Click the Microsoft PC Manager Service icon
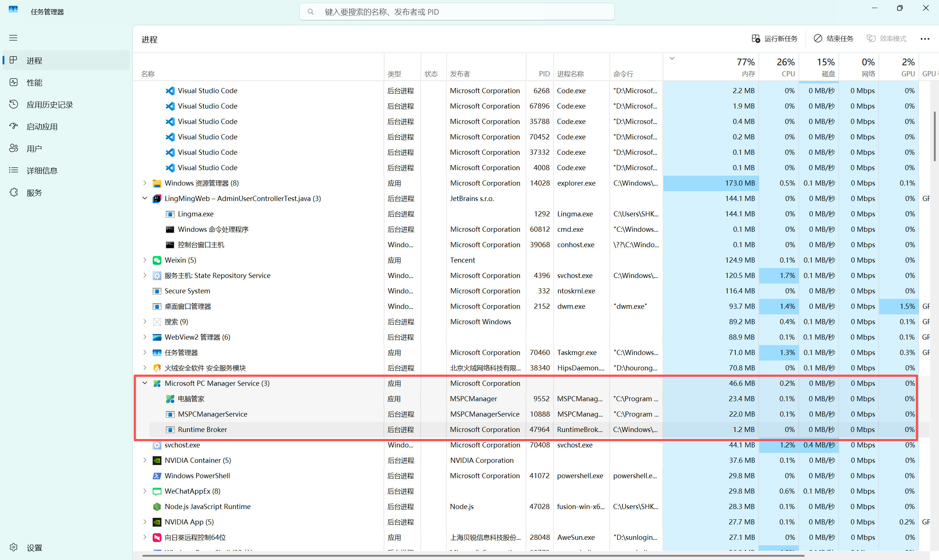939x560 pixels. (157, 384)
